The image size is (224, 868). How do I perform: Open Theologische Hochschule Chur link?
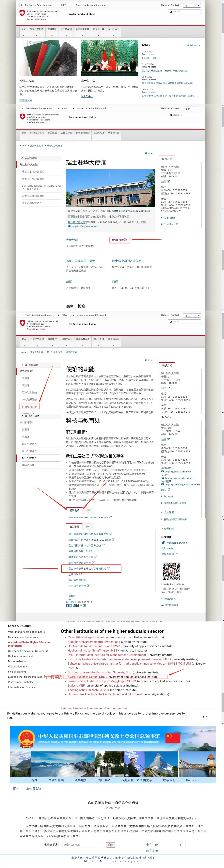click(88, 690)
